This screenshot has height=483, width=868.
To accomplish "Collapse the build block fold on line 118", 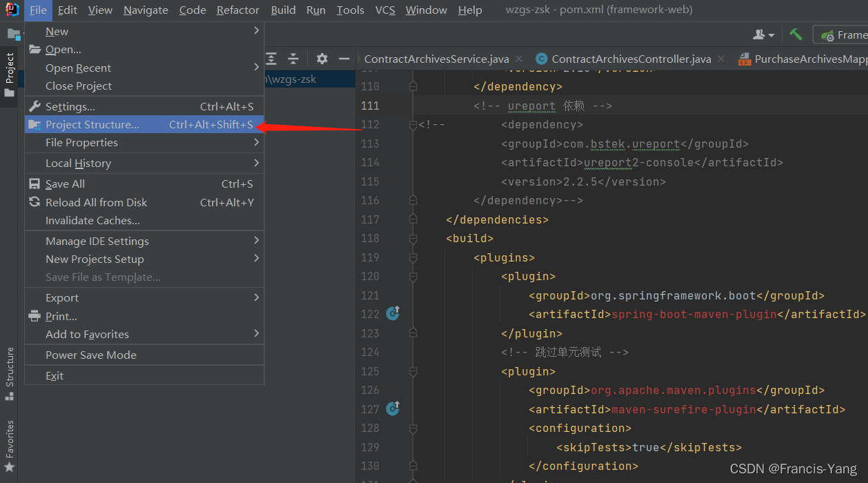I will click(413, 239).
